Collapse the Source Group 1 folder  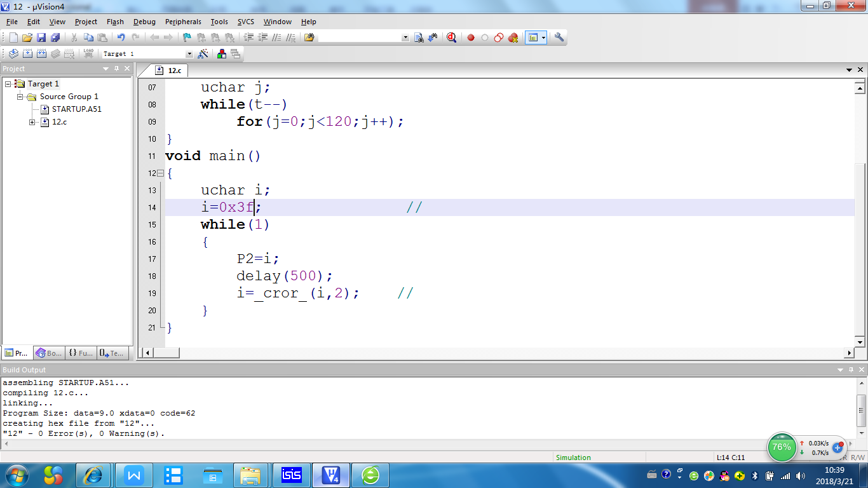(20, 97)
